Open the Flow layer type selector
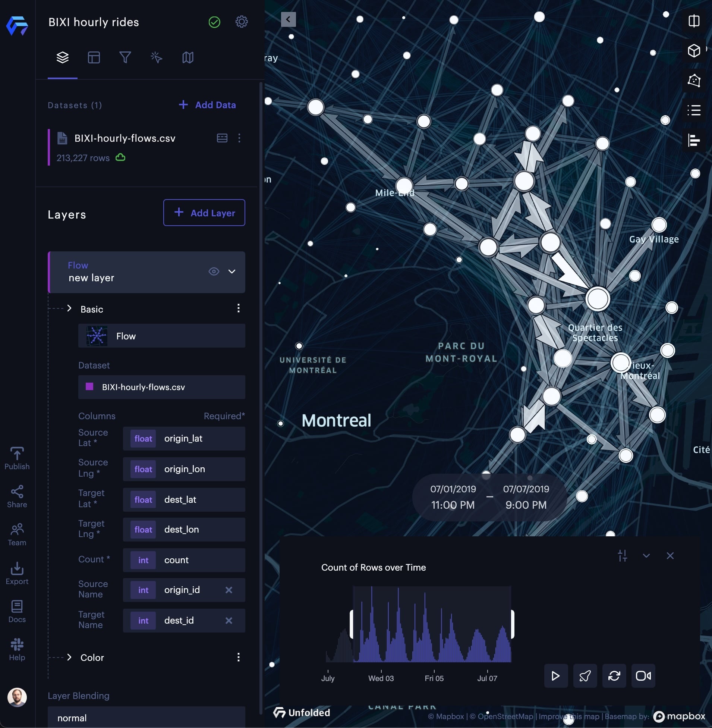712x728 pixels. 161,336
